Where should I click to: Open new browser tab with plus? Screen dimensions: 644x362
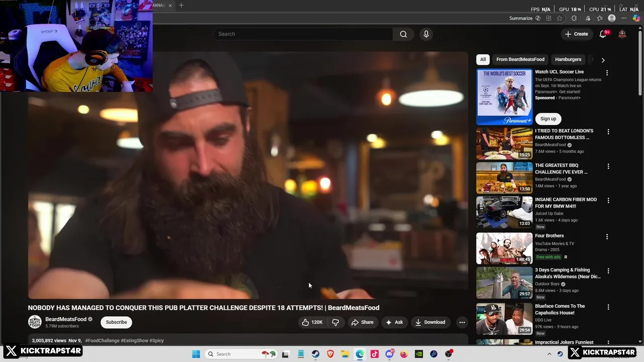pyautogui.click(x=181, y=6)
